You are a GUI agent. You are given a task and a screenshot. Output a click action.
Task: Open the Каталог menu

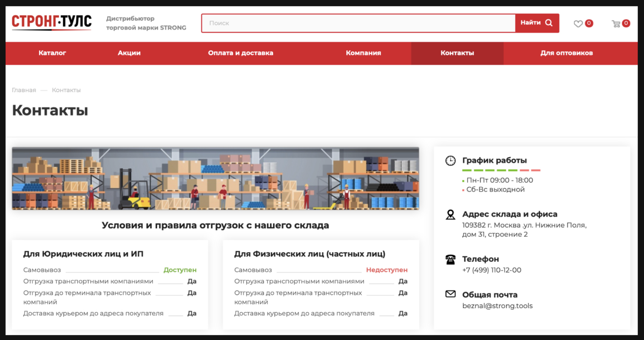coord(52,53)
